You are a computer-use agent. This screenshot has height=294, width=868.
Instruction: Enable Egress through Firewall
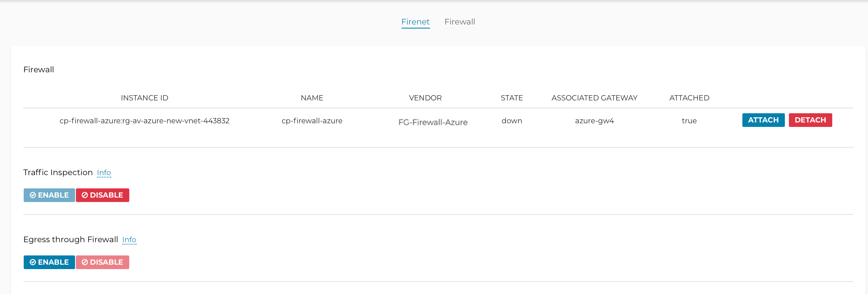49,262
